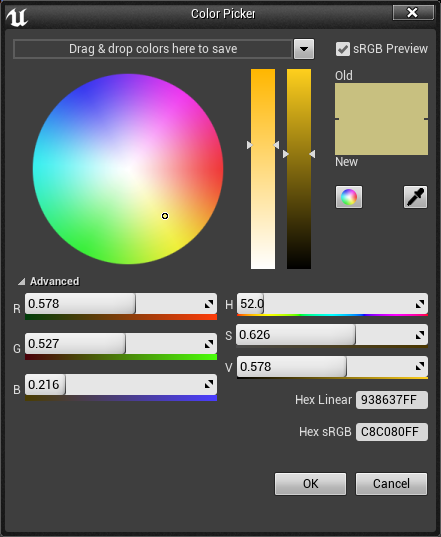The image size is (441, 537).
Task: Click the expand arrow in the H field
Action: pos(420,304)
